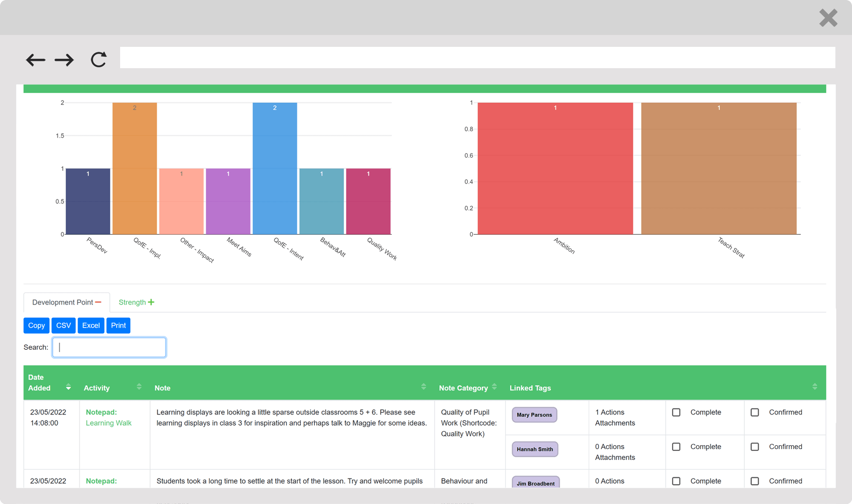Click the 'Learning displays are looking' note text
The height and width of the screenshot is (504, 852).
coord(291,418)
